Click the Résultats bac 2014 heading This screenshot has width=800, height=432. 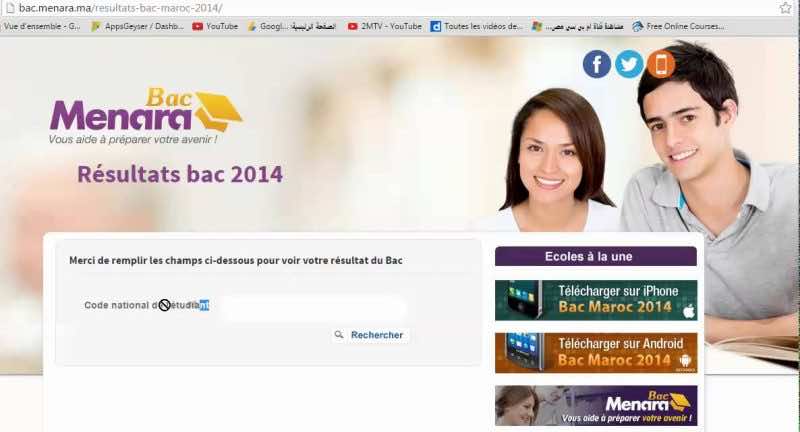pyautogui.click(x=180, y=174)
